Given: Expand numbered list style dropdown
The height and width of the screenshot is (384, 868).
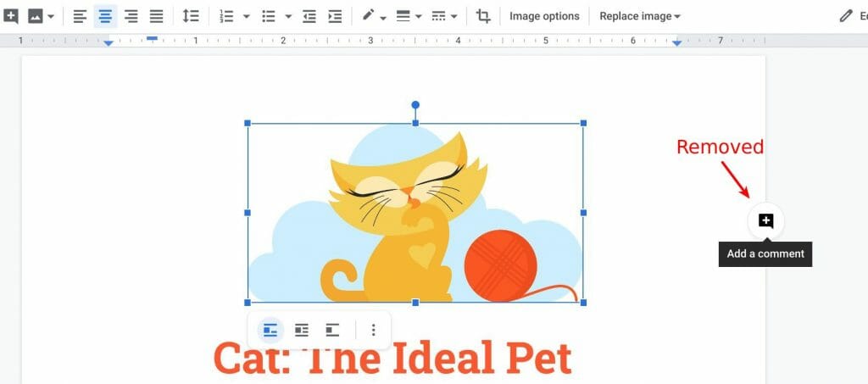Looking at the screenshot, I should coord(247,17).
